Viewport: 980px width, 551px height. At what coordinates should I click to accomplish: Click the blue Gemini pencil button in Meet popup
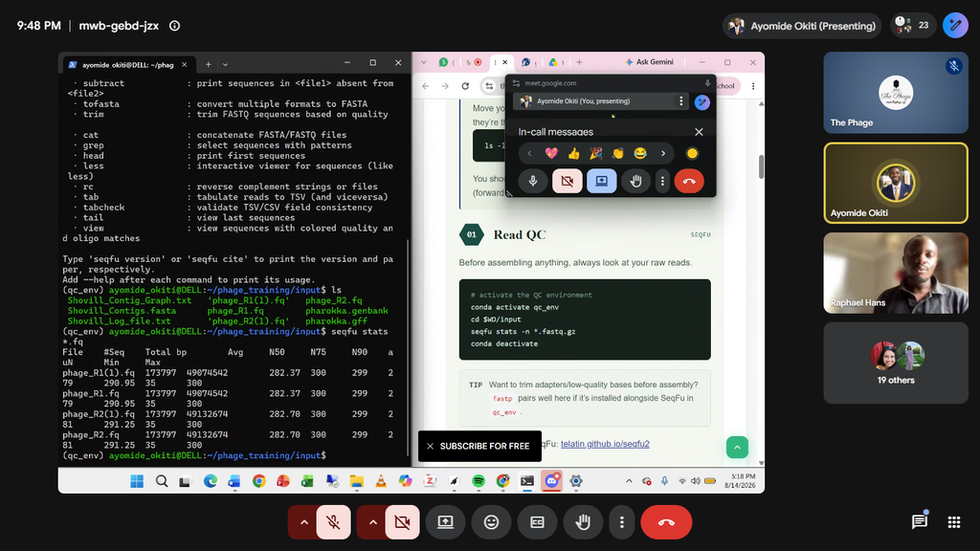tap(702, 101)
